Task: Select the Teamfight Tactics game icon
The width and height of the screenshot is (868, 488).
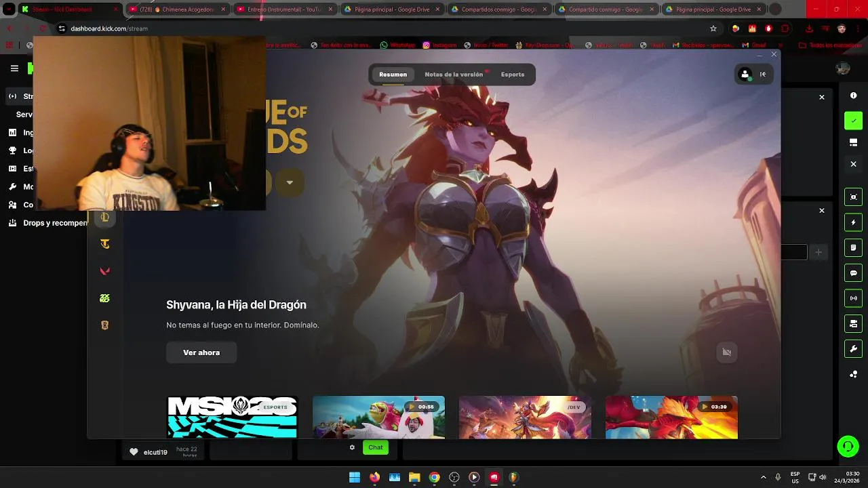Action: click(104, 244)
